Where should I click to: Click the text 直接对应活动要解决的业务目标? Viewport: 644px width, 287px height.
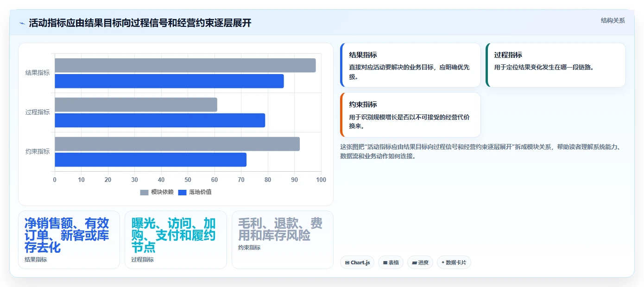410,72
